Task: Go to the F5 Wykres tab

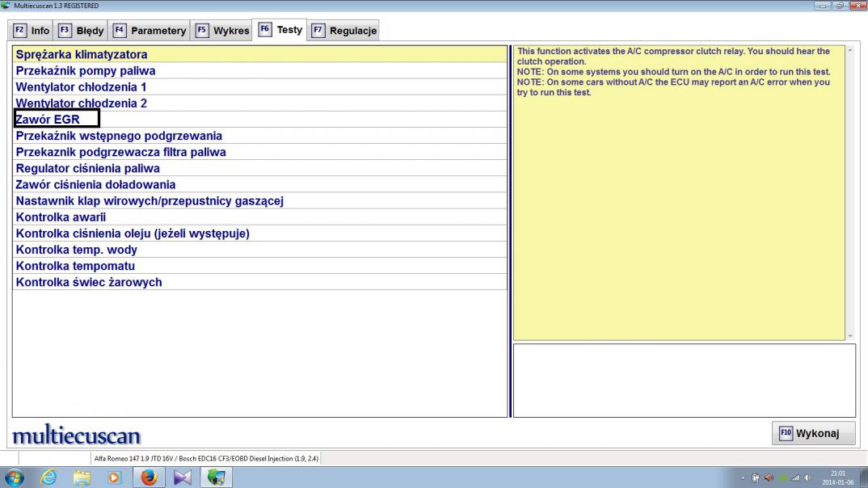Action: pyautogui.click(x=221, y=31)
